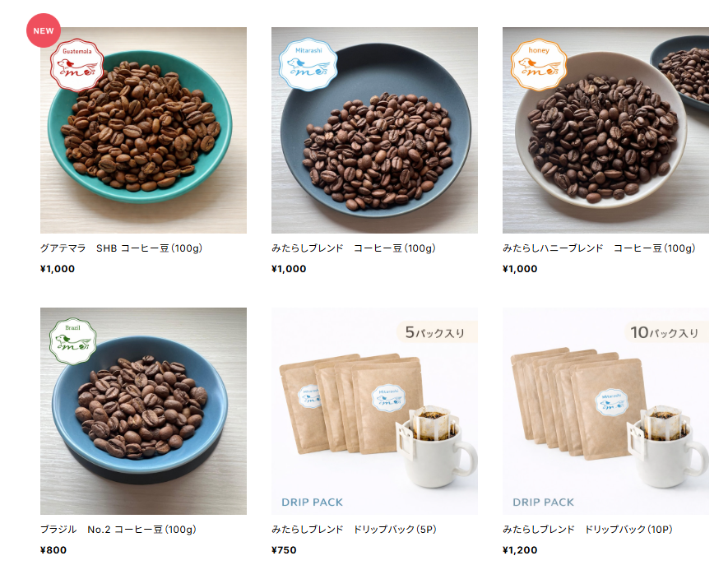Click グアテマラ SHB コーヒー豆(100g) title
The height and width of the screenshot is (565, 728).
point(121,248)
